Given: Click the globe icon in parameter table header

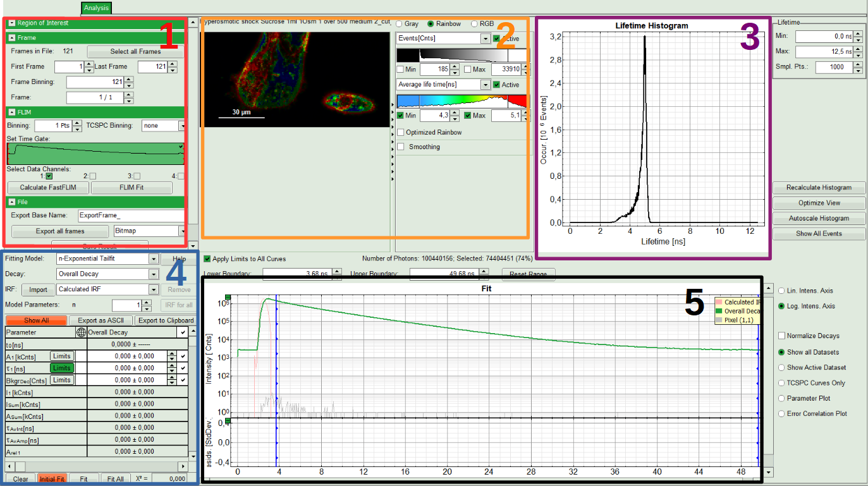Looking at the screenshot, I should (x=80, y=332).
